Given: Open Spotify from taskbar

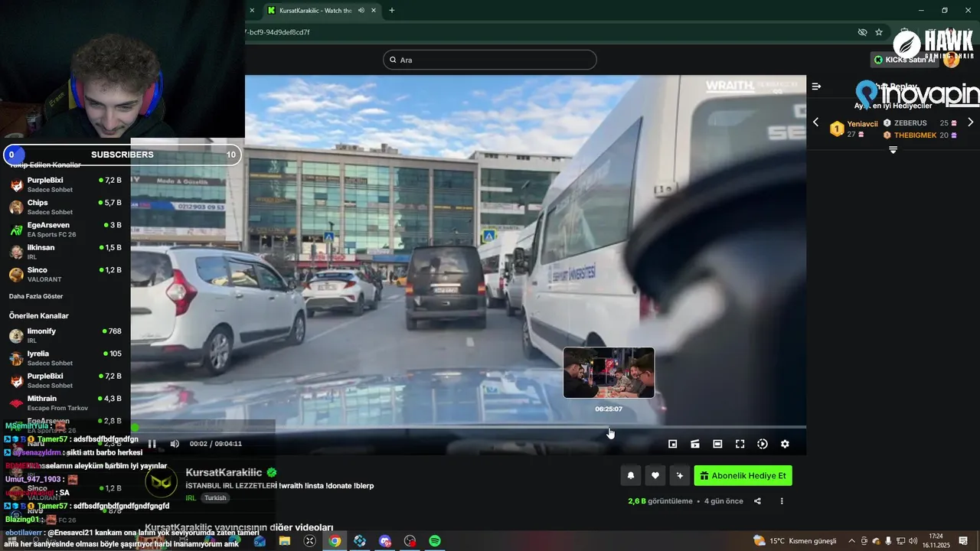Looking at the screenshot, I should click(x=434, y=541).
